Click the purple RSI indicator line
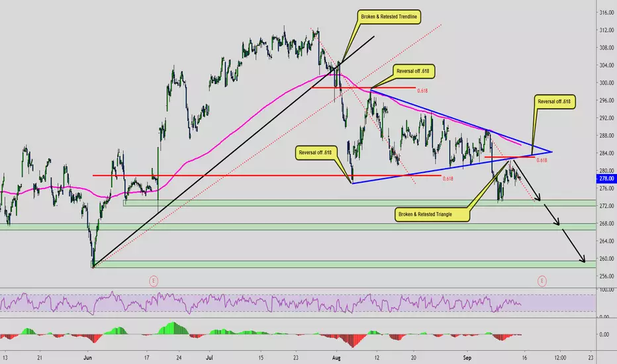The width and height of the screenshot is (617, 364). coord(260,303)
